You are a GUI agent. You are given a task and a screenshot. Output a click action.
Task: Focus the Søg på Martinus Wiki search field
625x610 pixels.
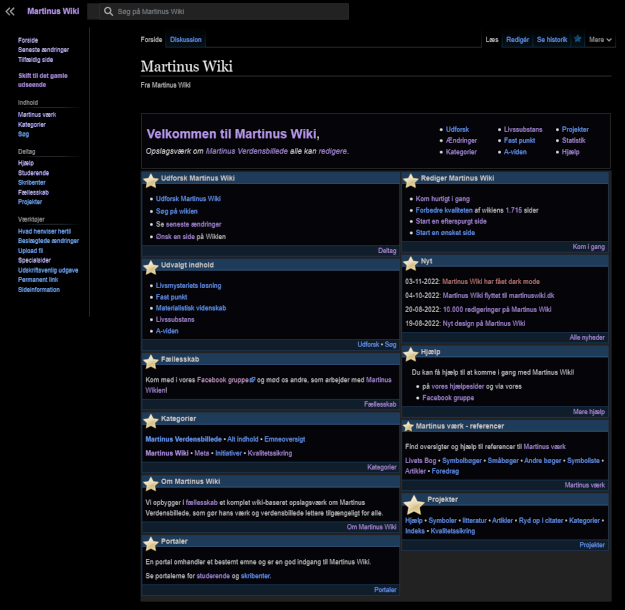pyautogui.click(x=224, y=12)
